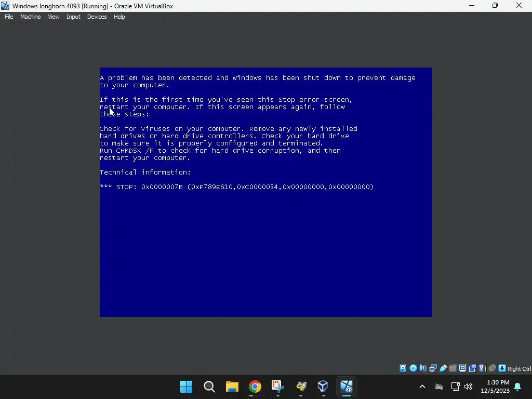Click the mouse integration indicator icon
The image size is (532, 399).
tap(493, 368)
